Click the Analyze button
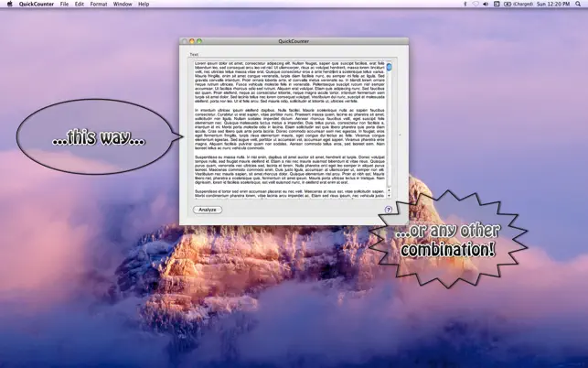 click(208, 210)
